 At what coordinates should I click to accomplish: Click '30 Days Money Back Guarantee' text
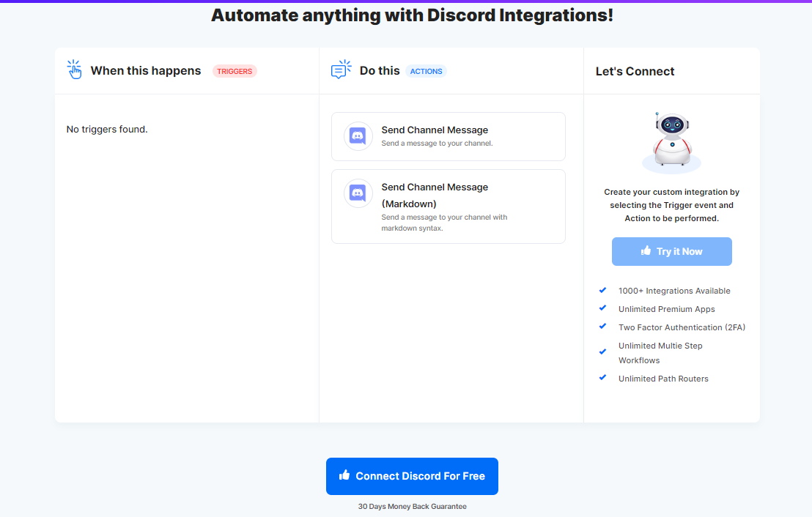tap(412, 507)
